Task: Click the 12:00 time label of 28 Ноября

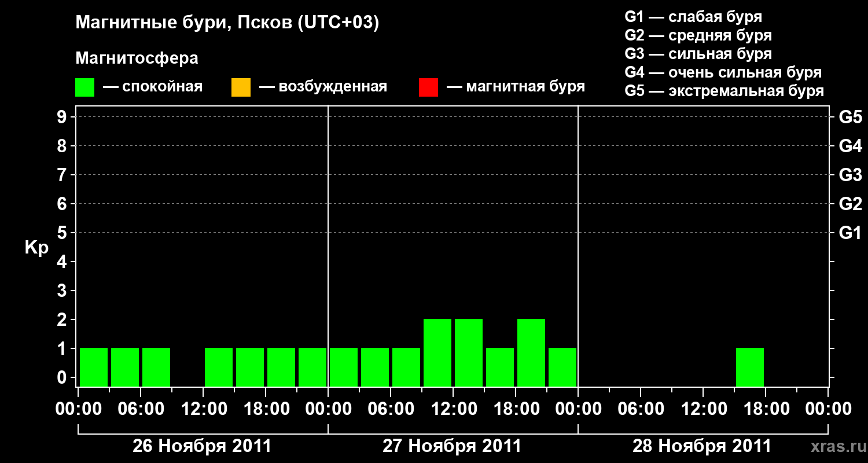Action: (x=703, y=409)
